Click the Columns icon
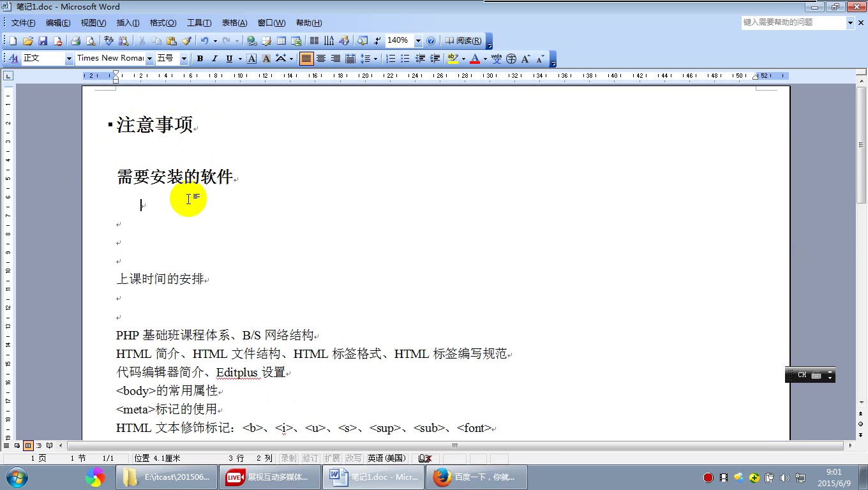868x490 pixels. point(314,41)
